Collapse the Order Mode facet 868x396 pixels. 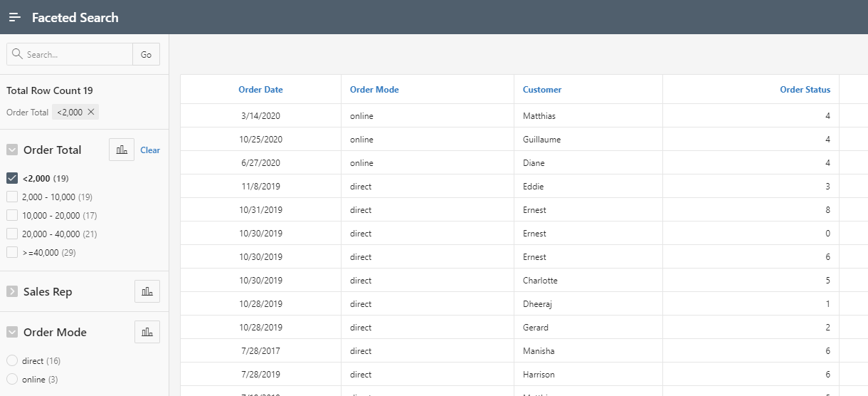click(12, 332)
